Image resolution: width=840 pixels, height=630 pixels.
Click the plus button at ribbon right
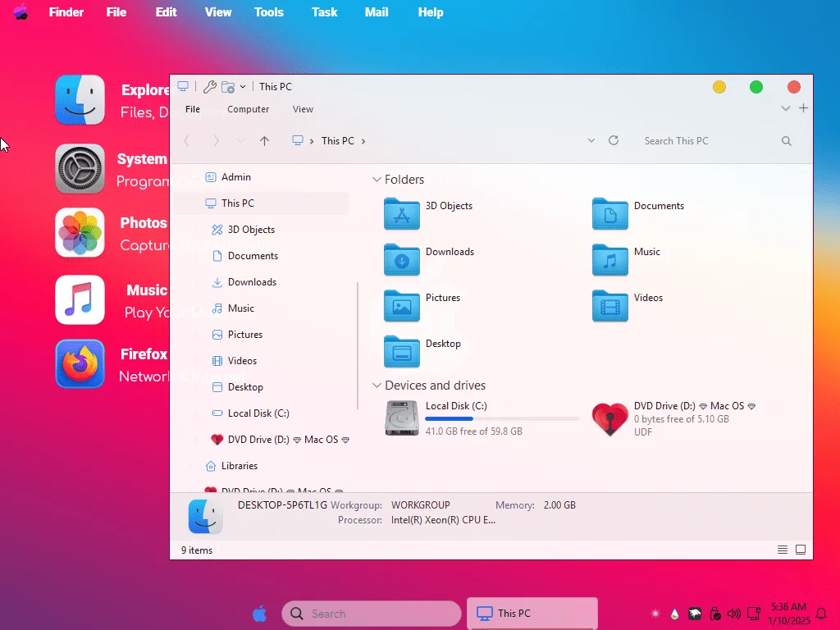click(803, 108)
